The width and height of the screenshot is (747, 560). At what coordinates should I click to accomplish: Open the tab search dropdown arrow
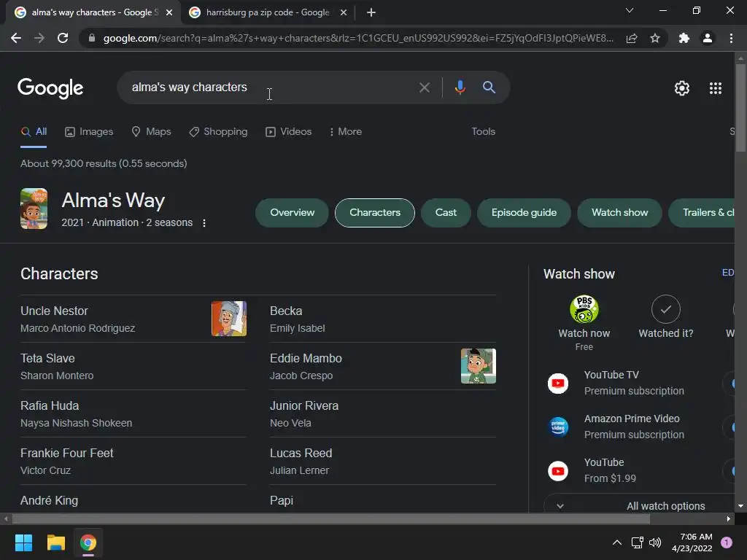630,10
